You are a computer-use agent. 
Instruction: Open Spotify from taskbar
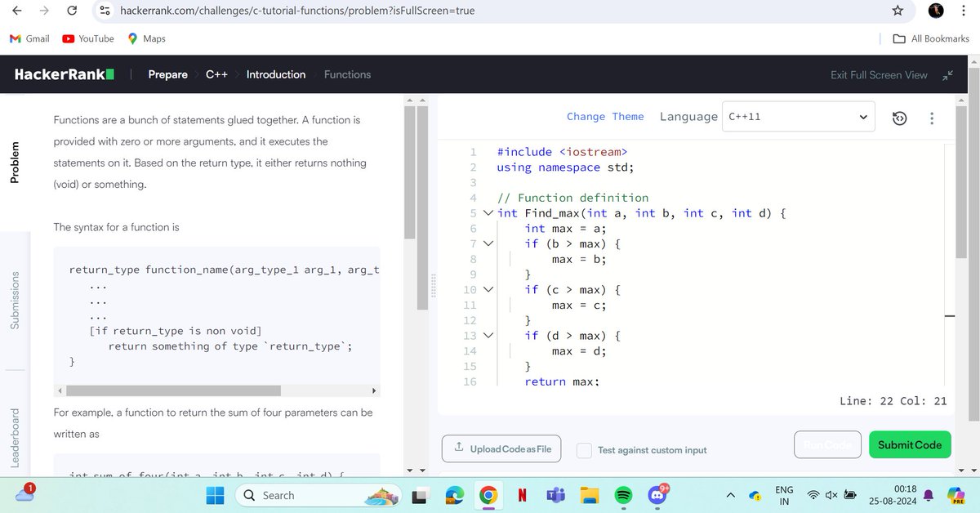[x=623, y=495]
